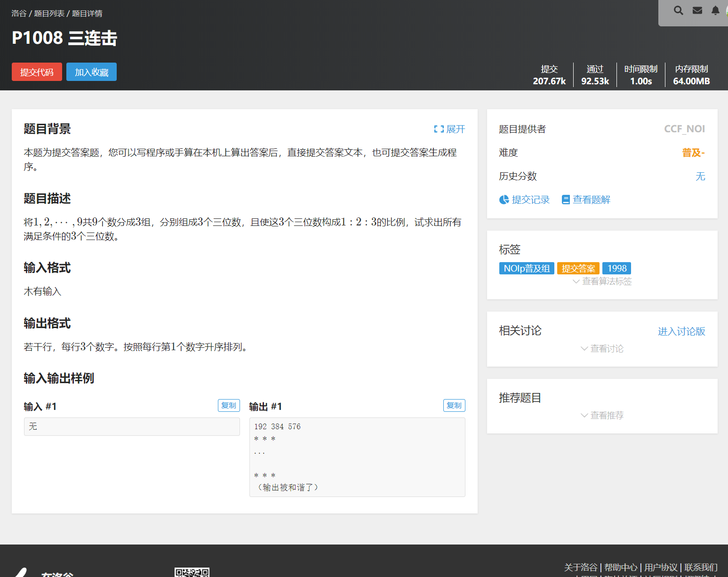The image size is (728, 577).
Task: Open search with the magnifier icon
Action: click(678, 10)
